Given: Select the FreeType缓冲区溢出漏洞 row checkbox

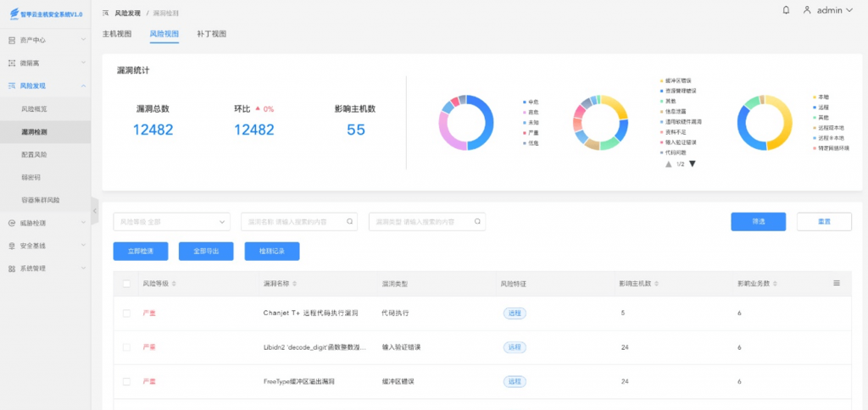Looking at the screenshot, I should 126,382.
